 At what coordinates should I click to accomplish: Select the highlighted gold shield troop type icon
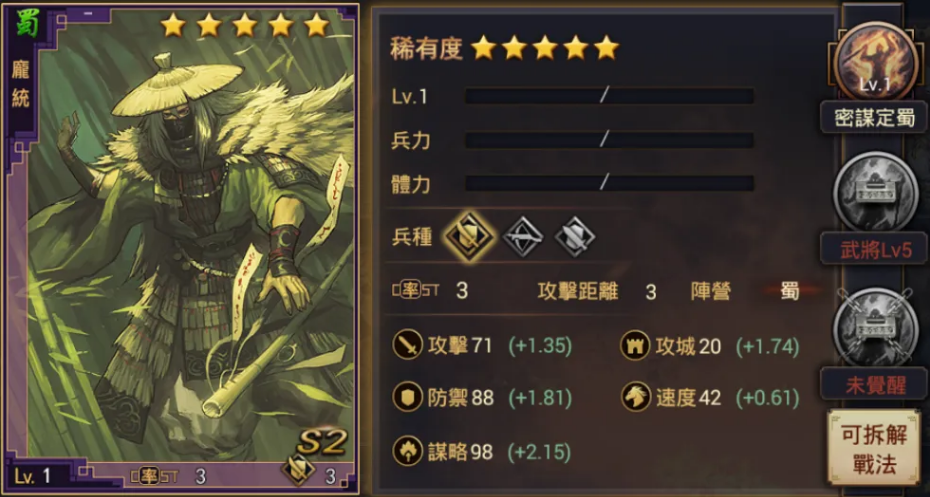click(x=470, y=236)
